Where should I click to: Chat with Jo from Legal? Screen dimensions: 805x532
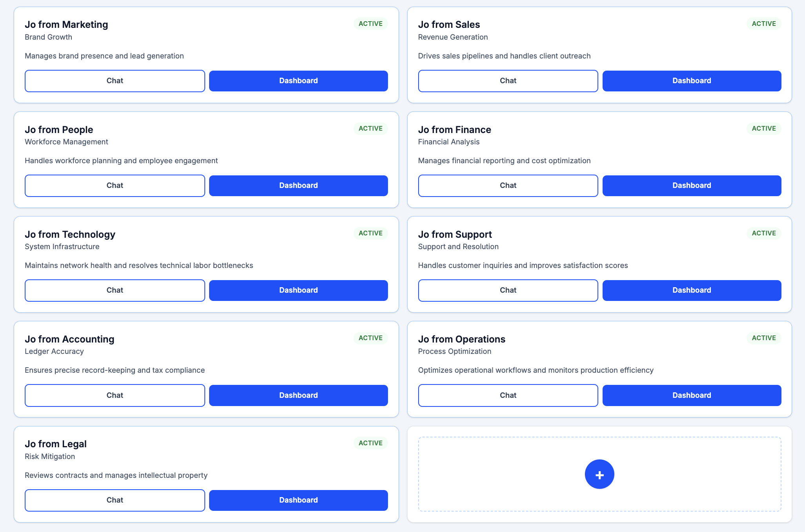[115, 500]
